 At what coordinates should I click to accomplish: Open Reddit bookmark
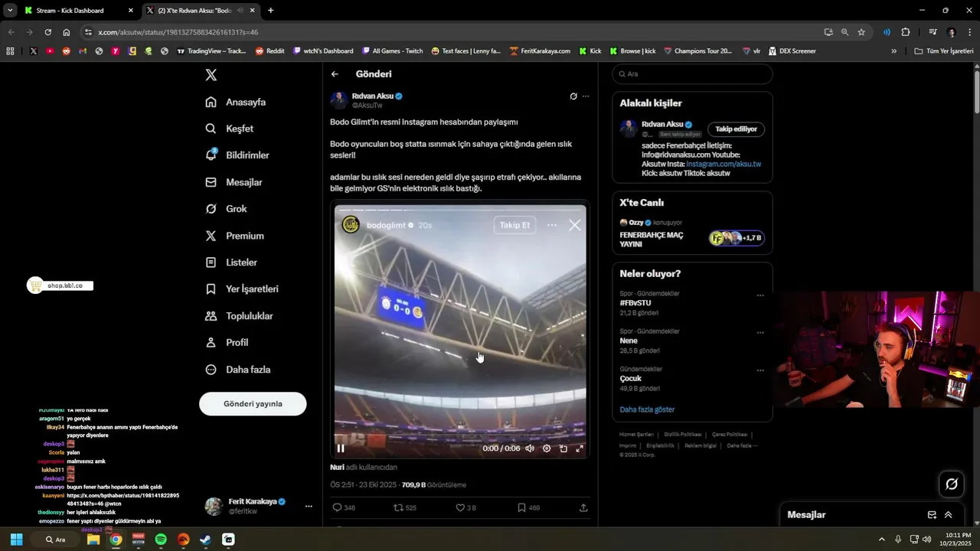click(269, 51)
